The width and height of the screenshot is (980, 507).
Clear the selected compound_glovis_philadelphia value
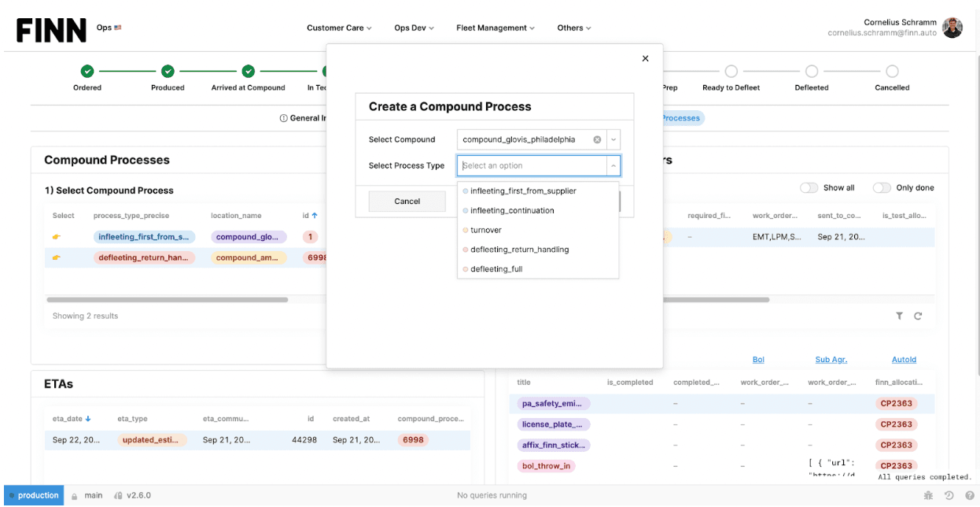pos(597,139)
